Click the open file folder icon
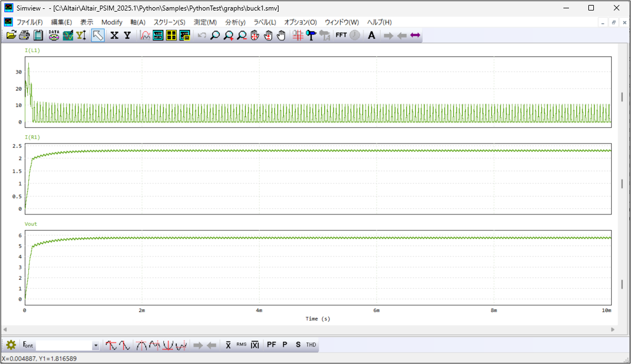The image size is (631, 364). [x=11, y=35]
